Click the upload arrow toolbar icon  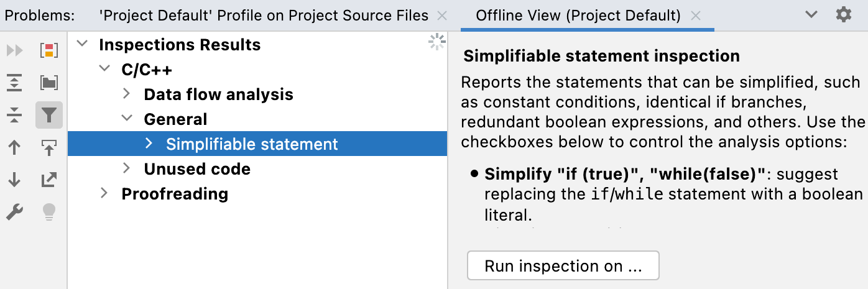tap(48, 148)
